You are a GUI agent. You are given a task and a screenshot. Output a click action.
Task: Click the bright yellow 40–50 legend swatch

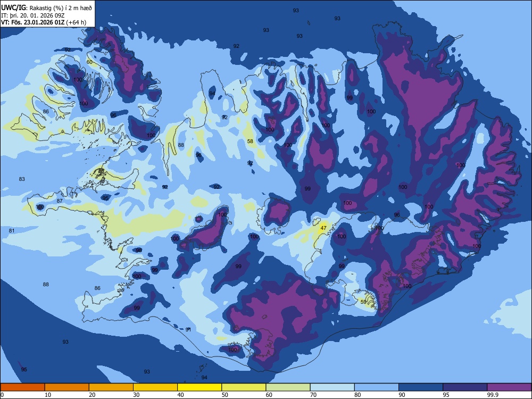click(x=199, y=387)
